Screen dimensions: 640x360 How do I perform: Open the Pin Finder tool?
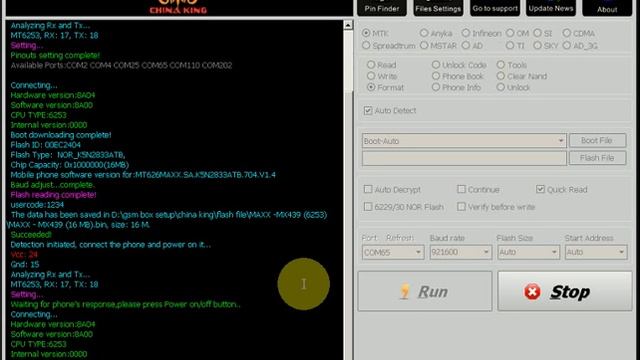pyautogui.click(x=382, y=8)
